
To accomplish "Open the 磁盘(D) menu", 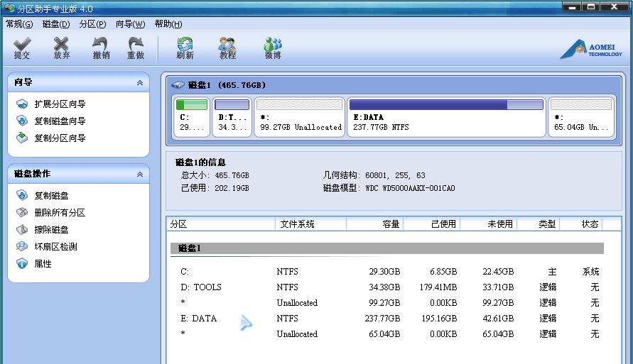I will point(56,24).
